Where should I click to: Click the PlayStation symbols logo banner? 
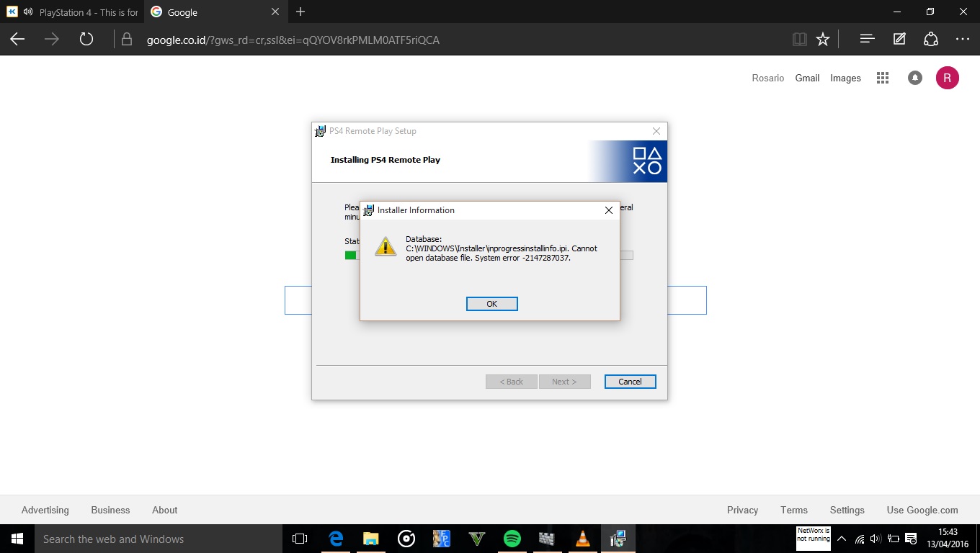(x=646, y=161)
